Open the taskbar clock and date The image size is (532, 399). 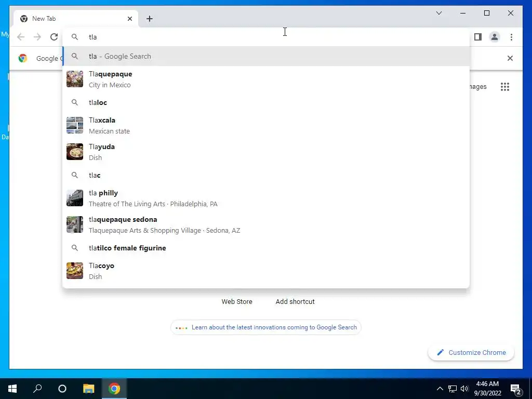[x=487, y=389]
